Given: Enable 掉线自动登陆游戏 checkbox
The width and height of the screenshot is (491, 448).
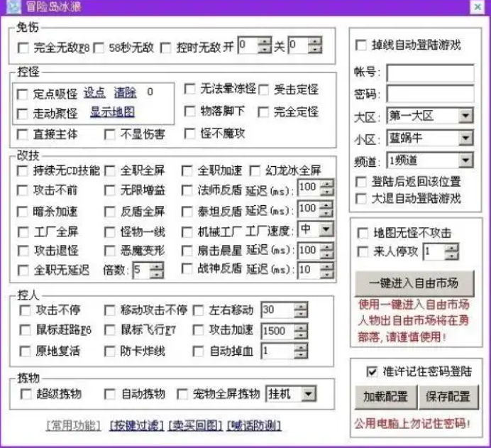Looking at the screenshot, I should 362,45.
